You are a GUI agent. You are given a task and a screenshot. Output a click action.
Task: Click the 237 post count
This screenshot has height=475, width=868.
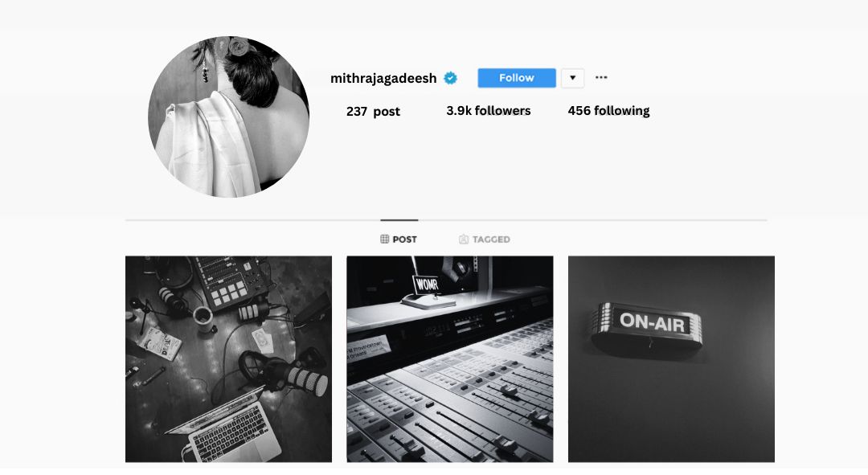click(373, 111)
